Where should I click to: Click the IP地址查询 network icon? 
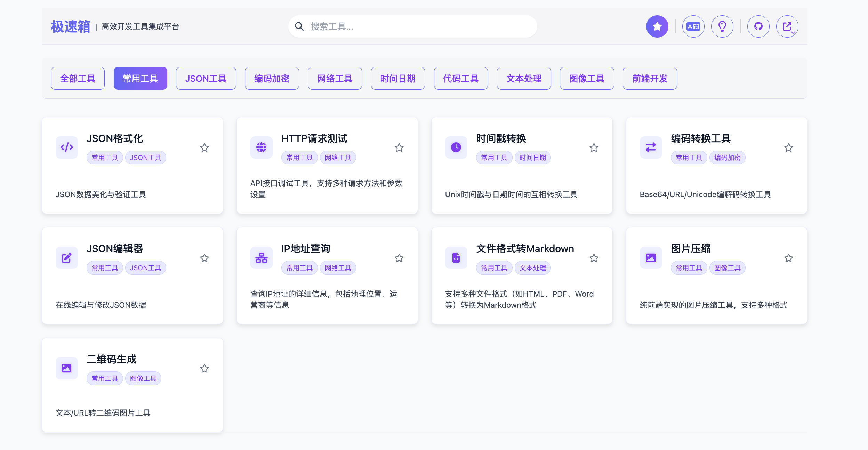262,258
